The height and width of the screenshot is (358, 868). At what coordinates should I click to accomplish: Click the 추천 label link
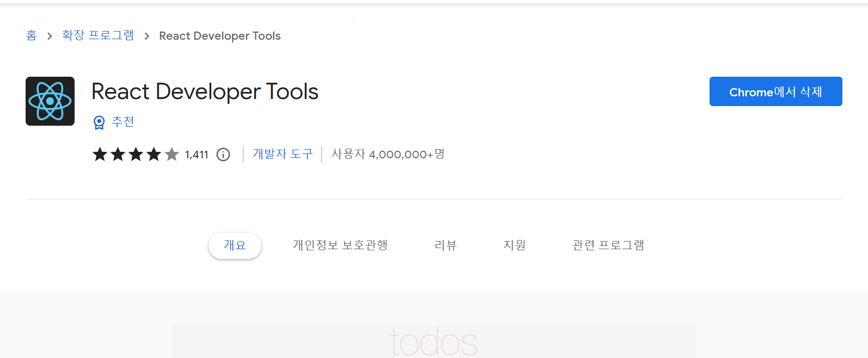click(123, 122)
